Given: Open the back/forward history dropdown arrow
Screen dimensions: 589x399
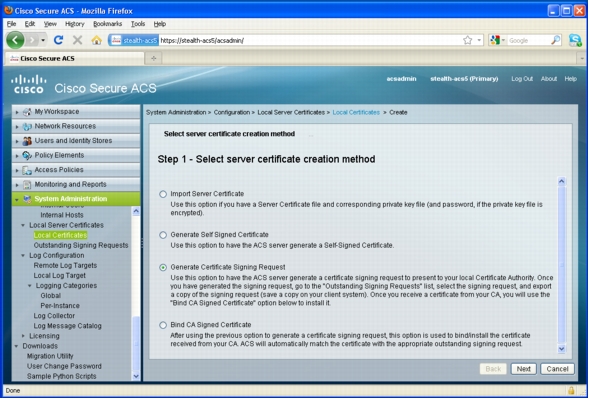Looking at the screenshot, I should (x=43, y=40).
